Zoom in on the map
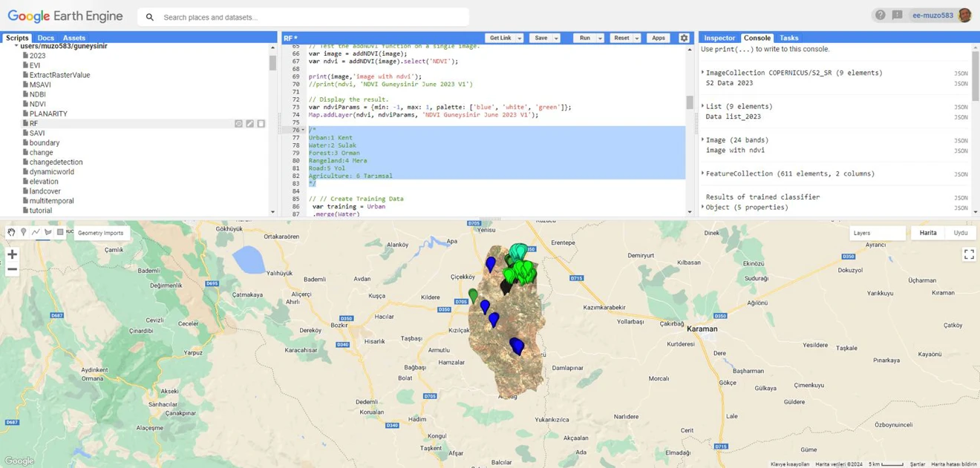980x468 pixels. tap(12, 254)
